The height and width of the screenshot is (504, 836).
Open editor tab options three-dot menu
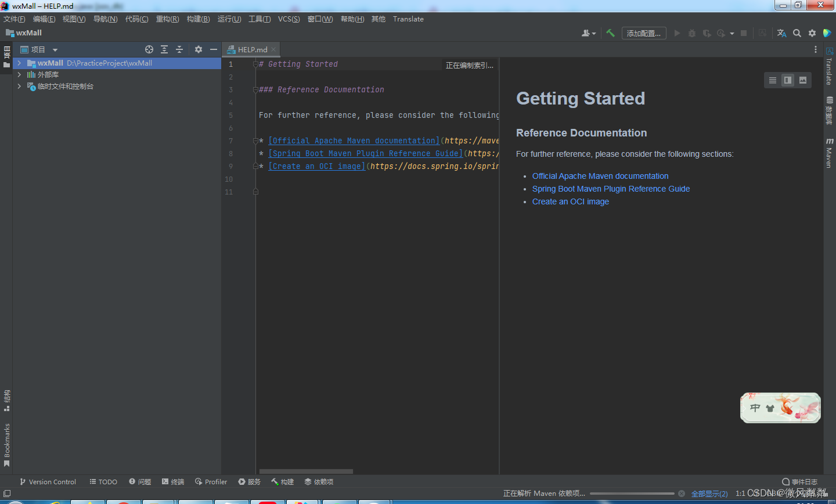click(x=815, y=49)
